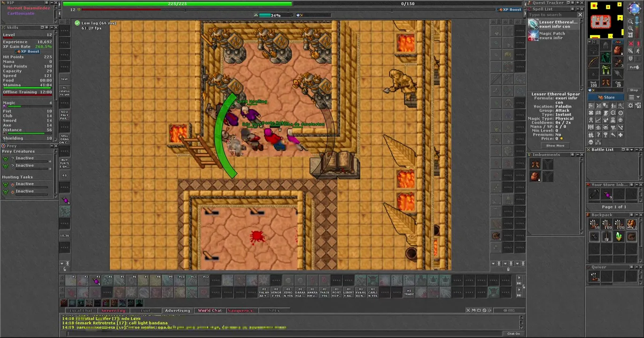This screenshot has height=338, width=644.
Task: Click the HI THAIS YES action bar slot
Action: point(325,292)
